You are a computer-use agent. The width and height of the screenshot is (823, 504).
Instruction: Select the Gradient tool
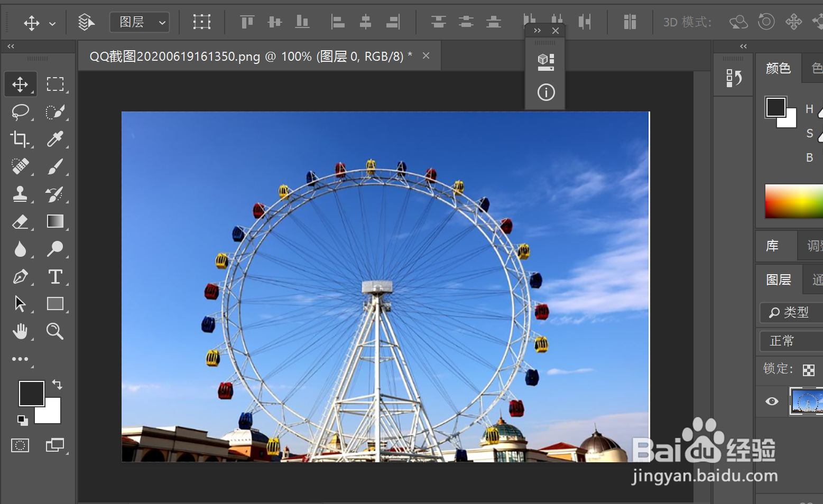point(55,221)
